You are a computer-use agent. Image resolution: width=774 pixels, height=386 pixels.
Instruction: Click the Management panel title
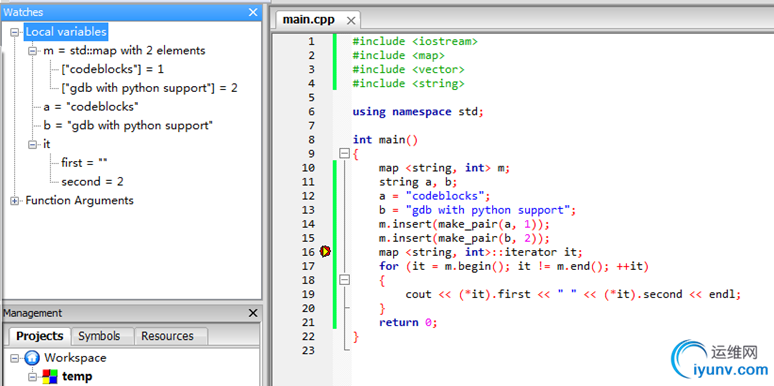[33, 313]
